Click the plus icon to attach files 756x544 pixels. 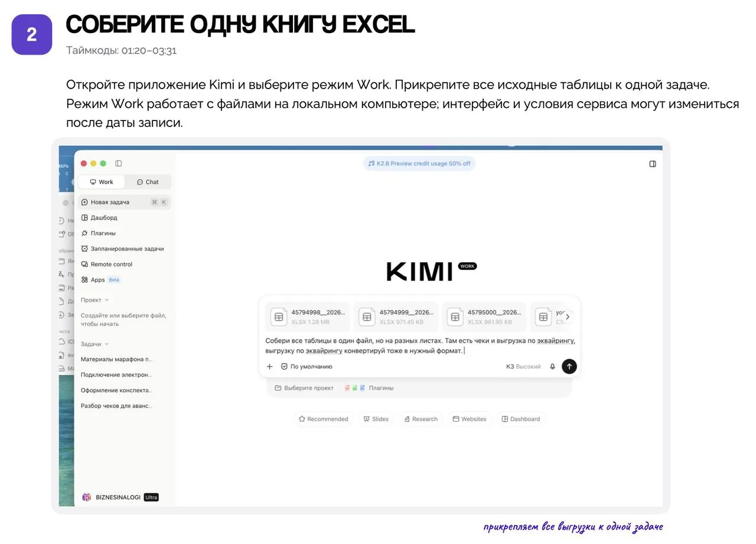tap(269, 367)
